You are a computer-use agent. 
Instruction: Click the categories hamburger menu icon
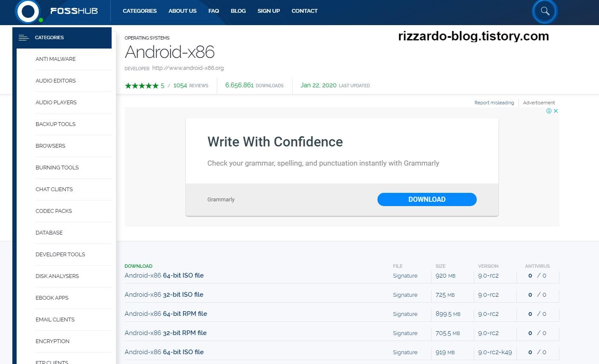pyautogui.click(x=24, y=38)
